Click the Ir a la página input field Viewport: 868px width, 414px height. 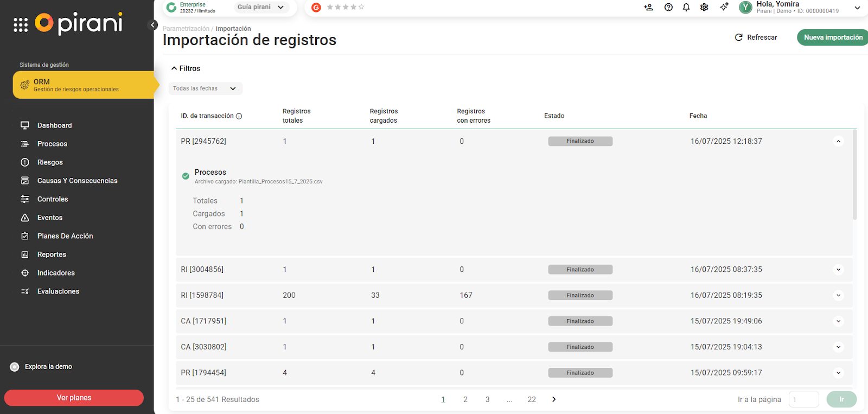[x=803, y=399]
